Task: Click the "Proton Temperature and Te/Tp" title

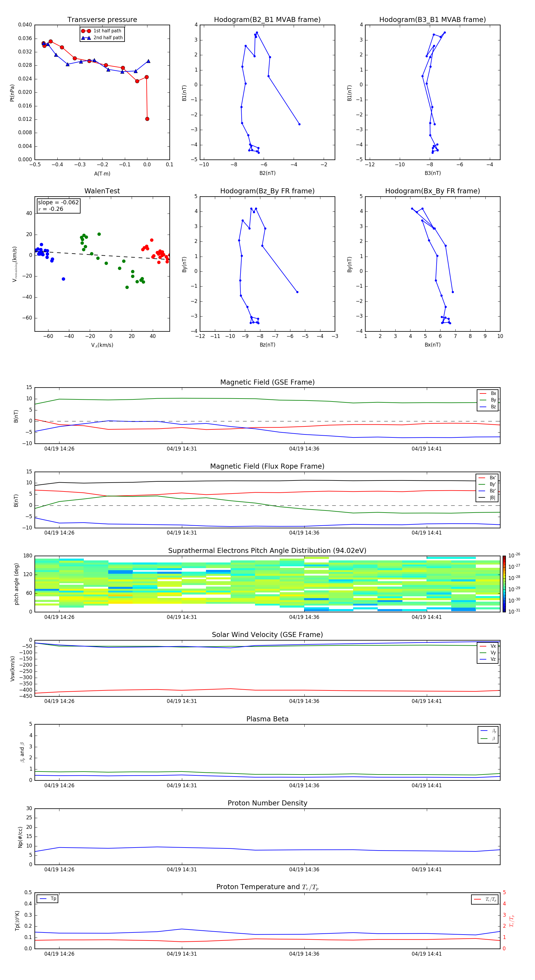Action: [x=267, y=887]
